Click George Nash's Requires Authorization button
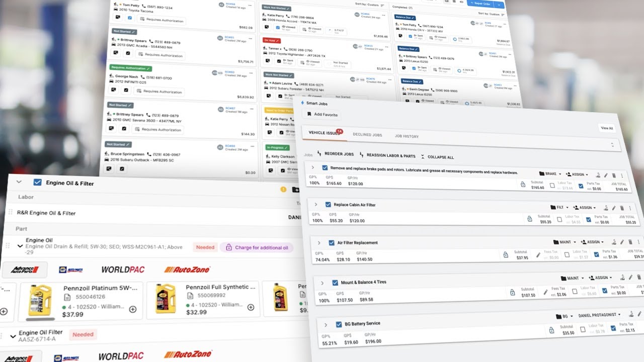This screenshot has height=362, width=644. pyautogui.click(x=159, y=92)
